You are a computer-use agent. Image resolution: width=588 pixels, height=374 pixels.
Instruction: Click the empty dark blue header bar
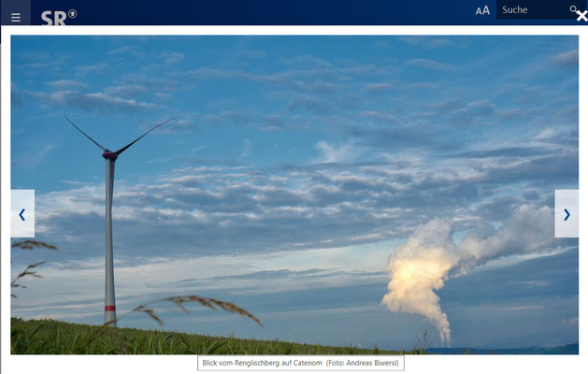click(x=274, y=12)
